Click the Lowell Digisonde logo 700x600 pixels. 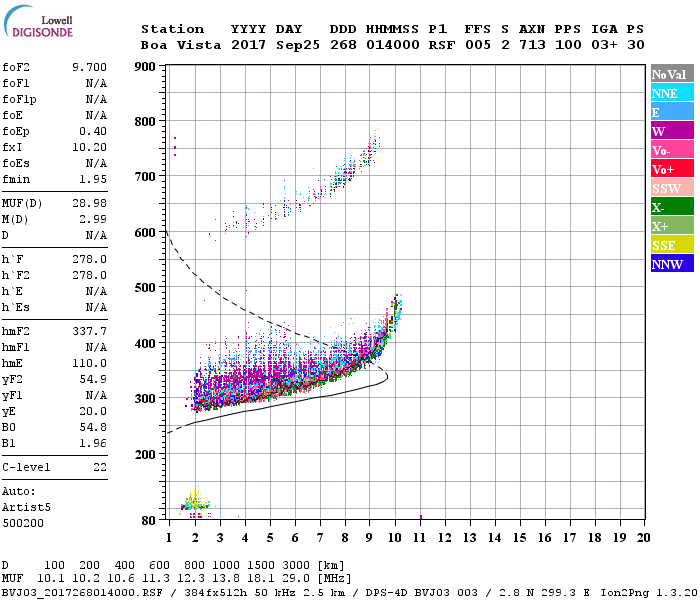point(38,21)
